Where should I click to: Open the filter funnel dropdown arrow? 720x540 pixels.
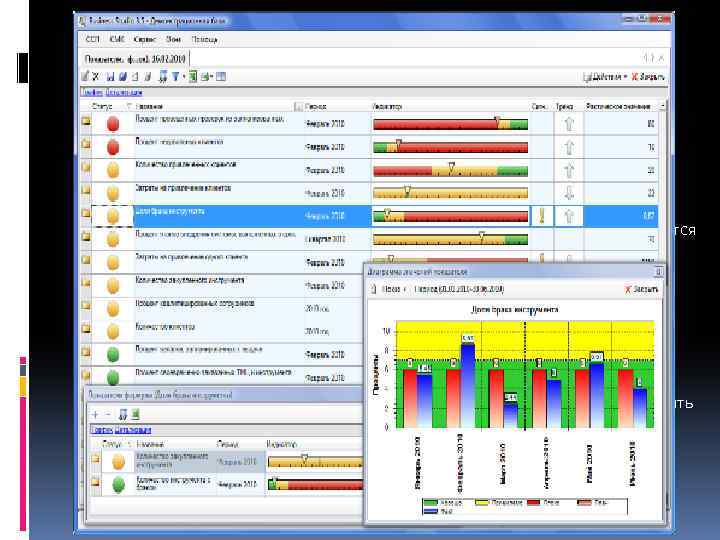point(184,77)
